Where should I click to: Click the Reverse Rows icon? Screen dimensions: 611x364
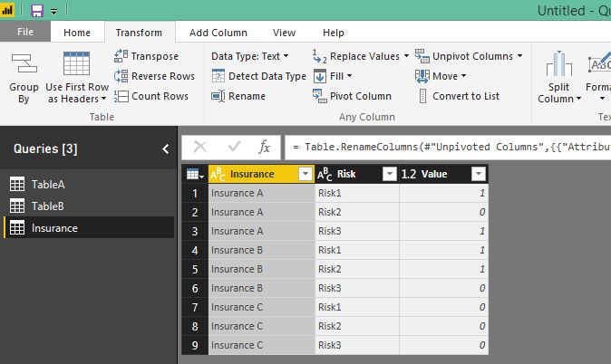[121, 76]
